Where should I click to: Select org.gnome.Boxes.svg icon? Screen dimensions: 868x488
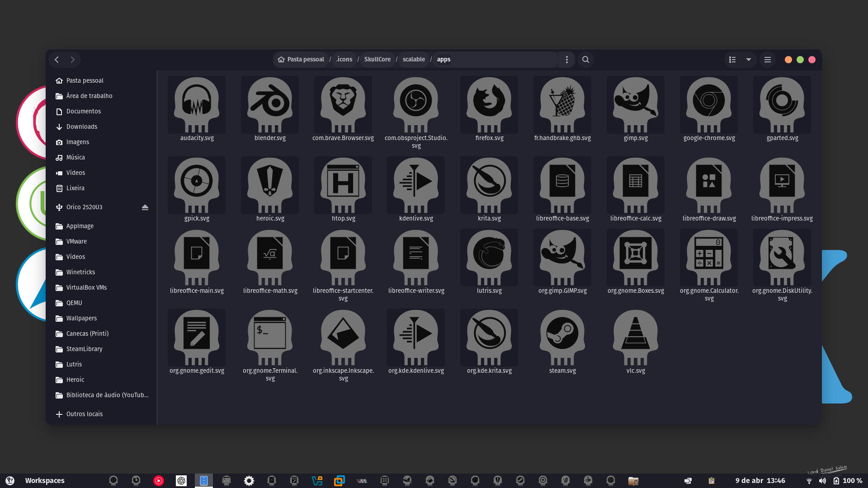[636, 258]
